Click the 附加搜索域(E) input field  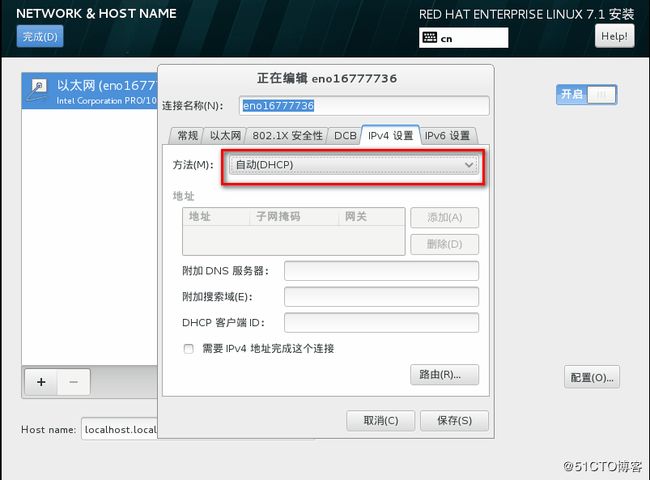[381, 297]
